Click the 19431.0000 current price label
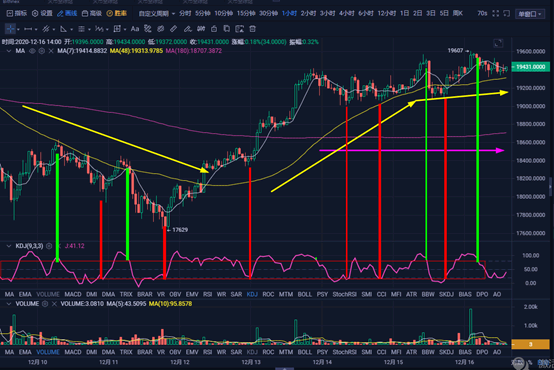 (530, 67)
